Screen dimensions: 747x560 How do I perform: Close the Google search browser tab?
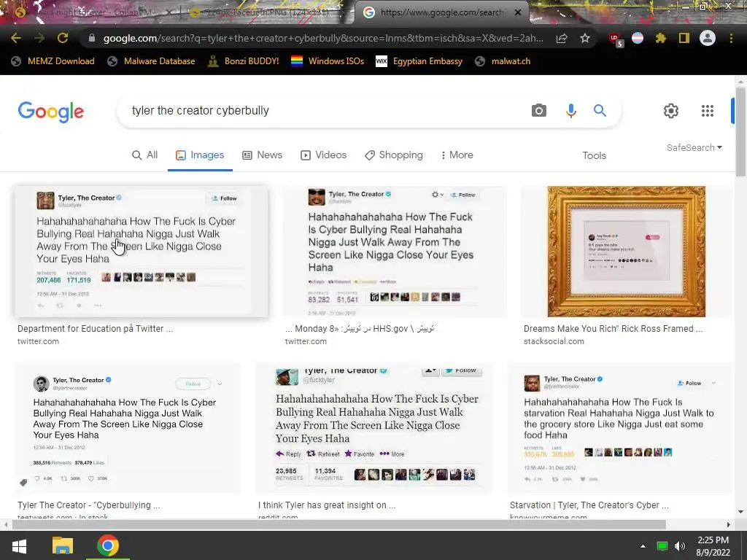[x=518, y=12]
